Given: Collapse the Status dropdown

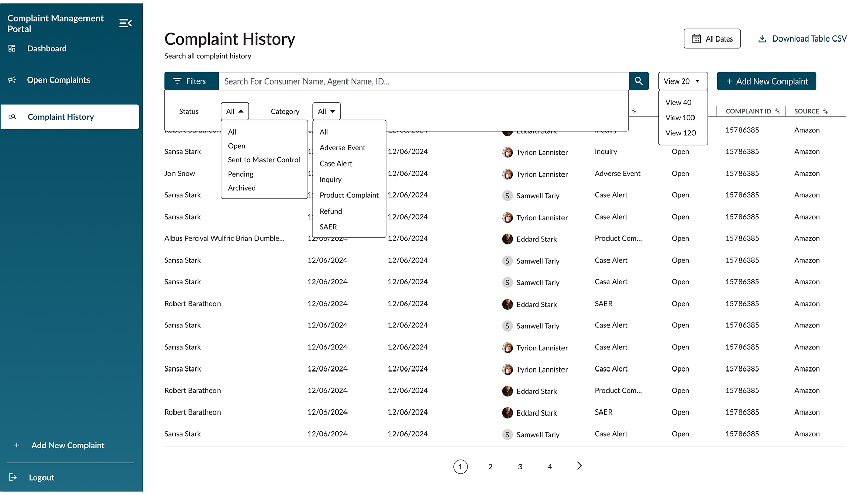Looking at the screenshot, I should click(x=235, y=111).
